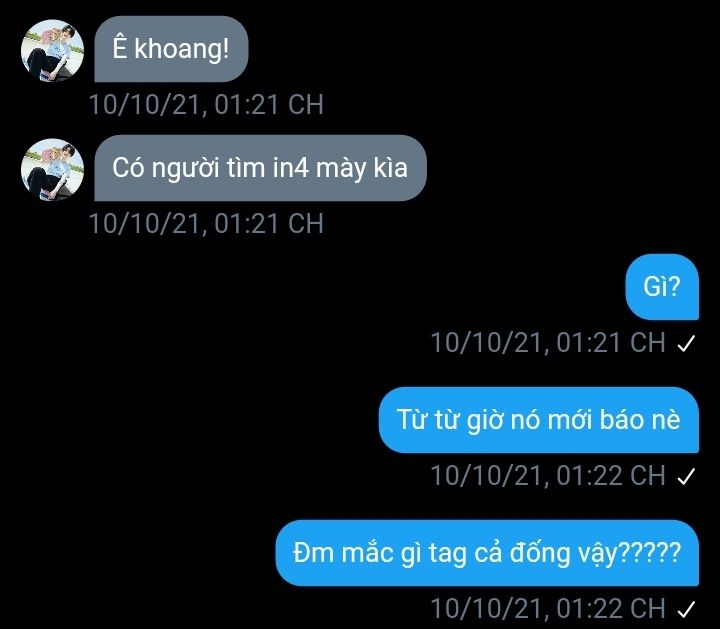Select the 'Ê khoang!' message bubble
720x629 pixels.
[x=171, y=49]
